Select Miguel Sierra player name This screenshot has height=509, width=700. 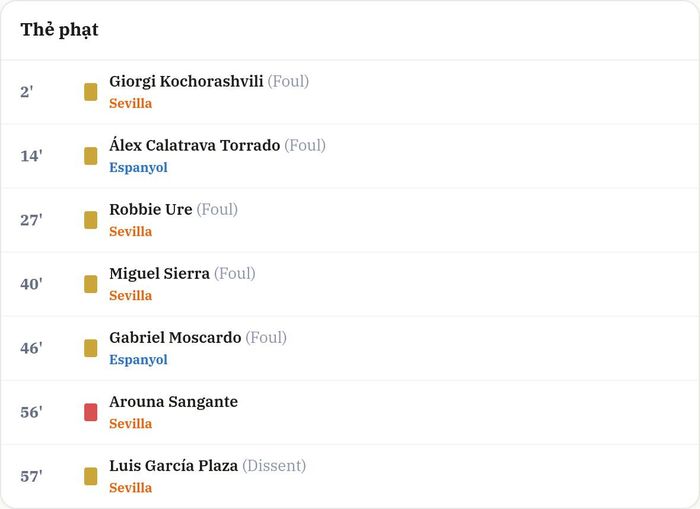pyautogui.click(x=159, y=273)
